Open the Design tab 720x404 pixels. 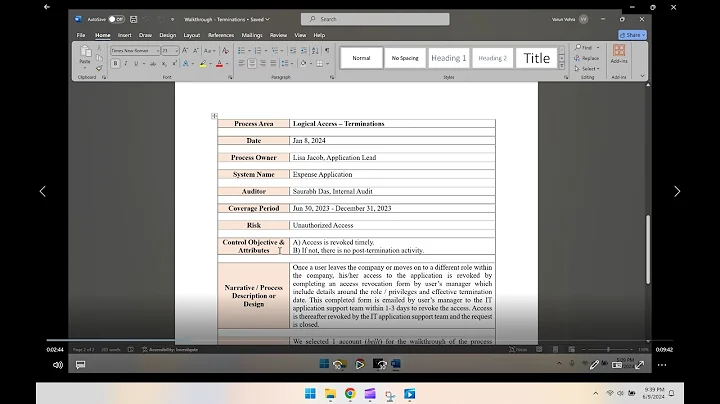[x=168, y=35]
